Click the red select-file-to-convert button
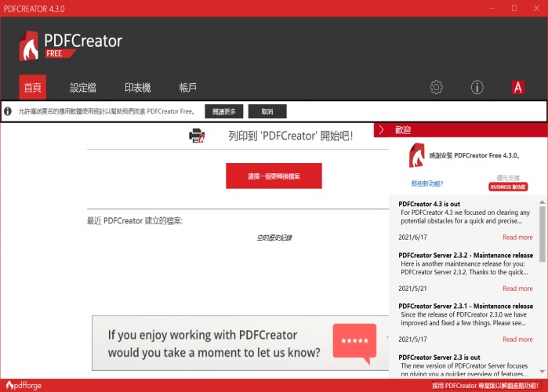Image resolution: width=548 pixels, height=392 pixels. [274, 176]
